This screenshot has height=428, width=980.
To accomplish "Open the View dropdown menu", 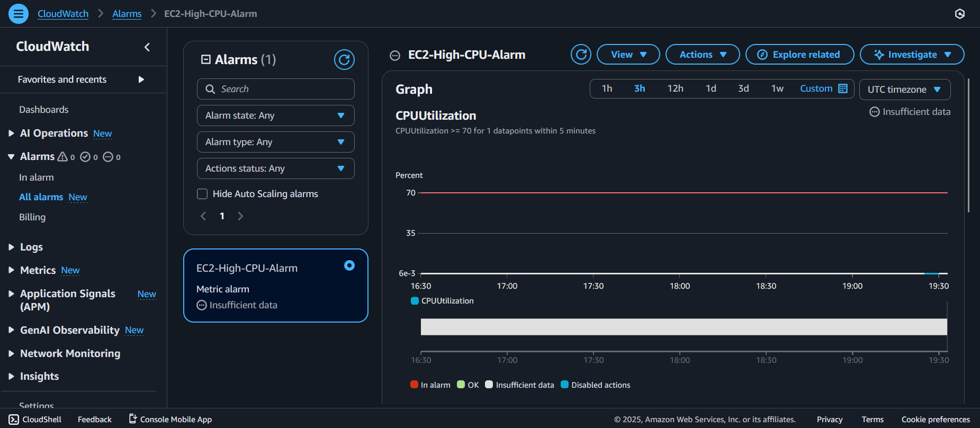I will click(628, 55).
